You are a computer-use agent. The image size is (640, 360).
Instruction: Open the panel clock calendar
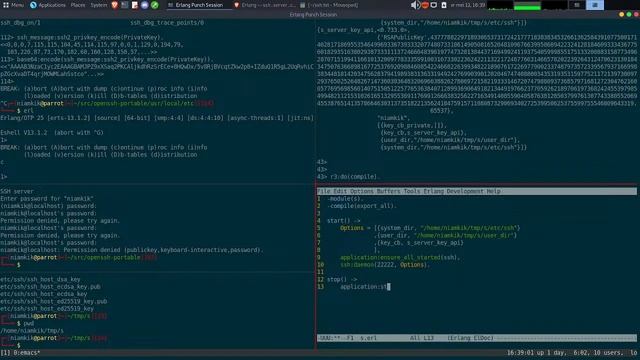[468, 5]
